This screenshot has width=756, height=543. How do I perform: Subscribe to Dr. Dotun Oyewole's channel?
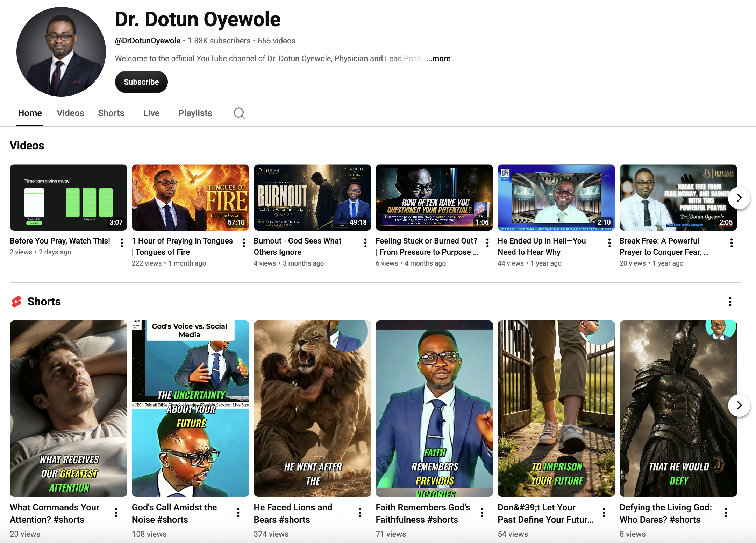[141, 82]
